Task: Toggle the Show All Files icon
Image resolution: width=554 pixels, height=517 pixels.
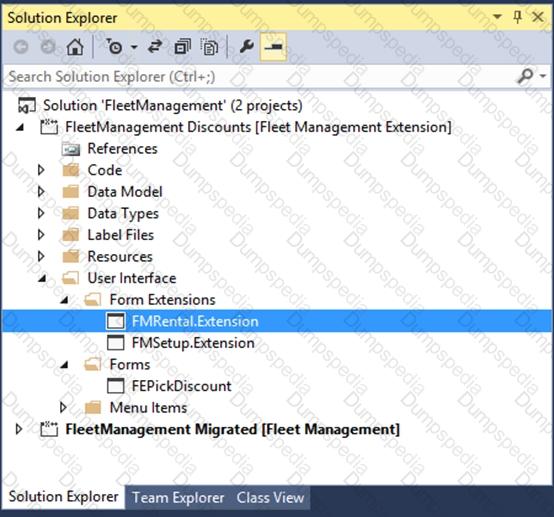Action: click(210, 47)
